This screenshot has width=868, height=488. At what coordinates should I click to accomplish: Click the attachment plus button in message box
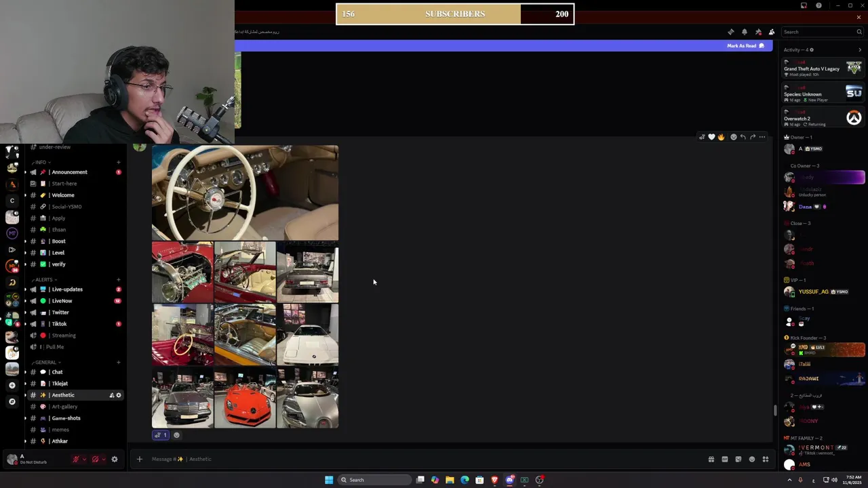pyautogui.click(x=139, y=459)
